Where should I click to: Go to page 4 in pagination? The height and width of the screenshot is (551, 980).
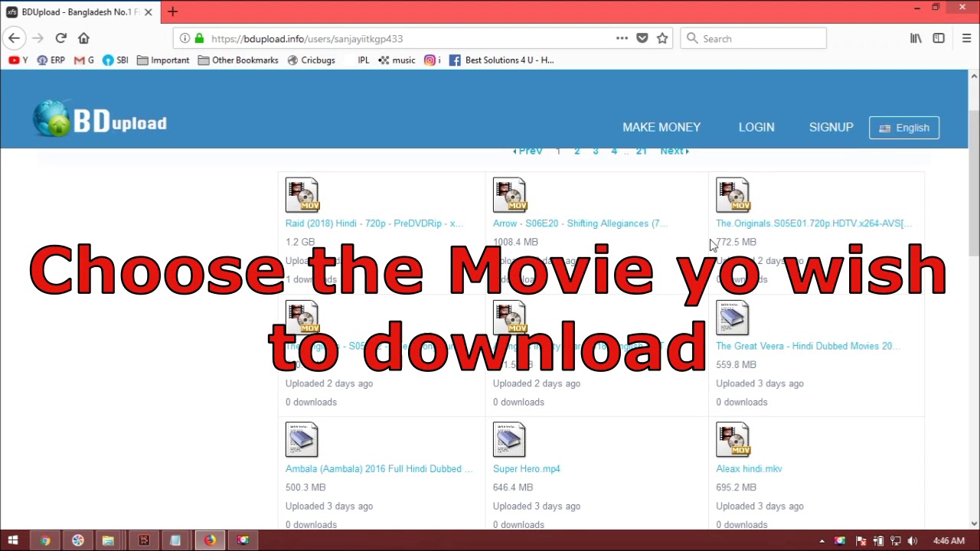click(x=614, y=151)
